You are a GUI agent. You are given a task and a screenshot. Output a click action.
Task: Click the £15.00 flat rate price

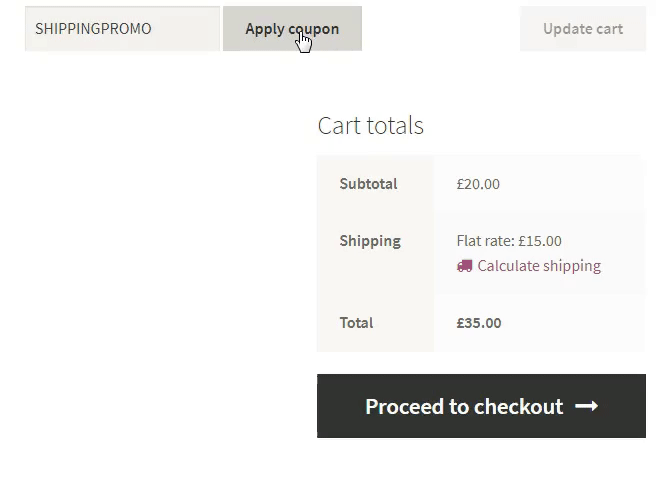540,241
